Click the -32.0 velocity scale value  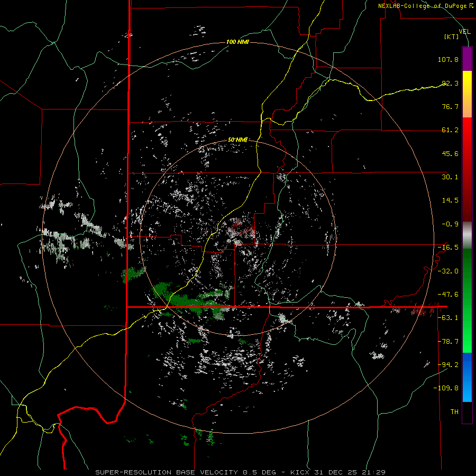click(x=448, y=271)
